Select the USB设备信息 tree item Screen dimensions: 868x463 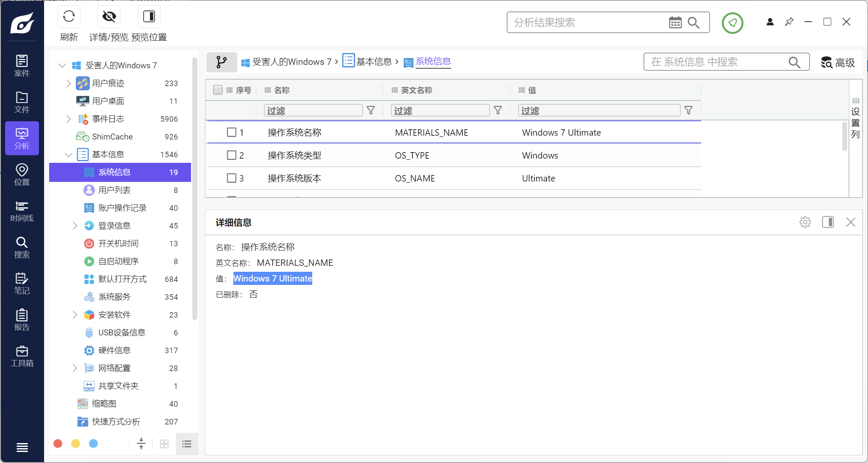pyautogui.click(x=120, y=332)
